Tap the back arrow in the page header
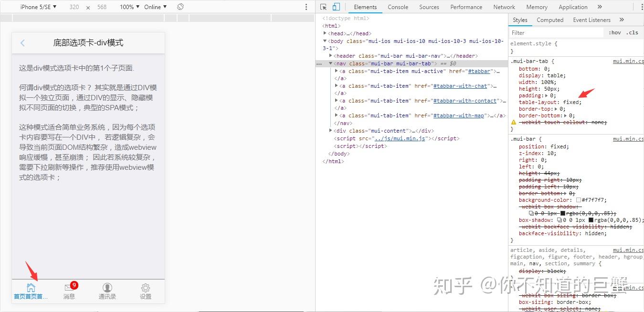Screen dimensions: 644x312 pyautogui.click(x=22, y=43)
